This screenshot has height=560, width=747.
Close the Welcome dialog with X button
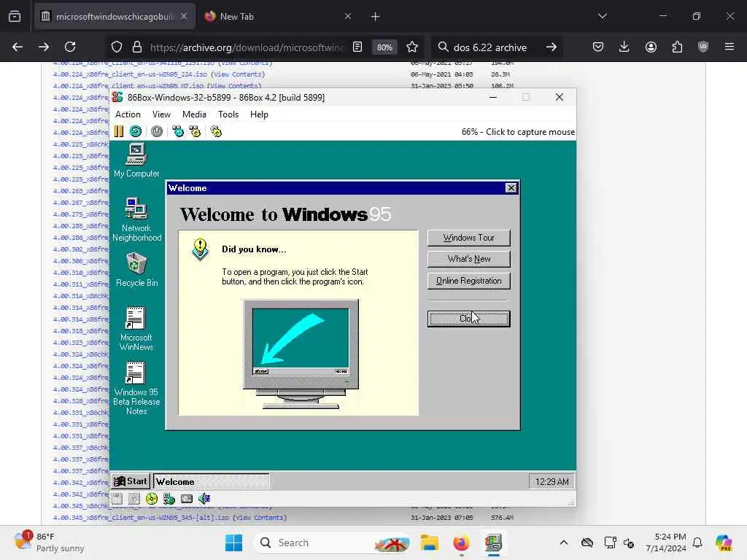pos(511,188)
